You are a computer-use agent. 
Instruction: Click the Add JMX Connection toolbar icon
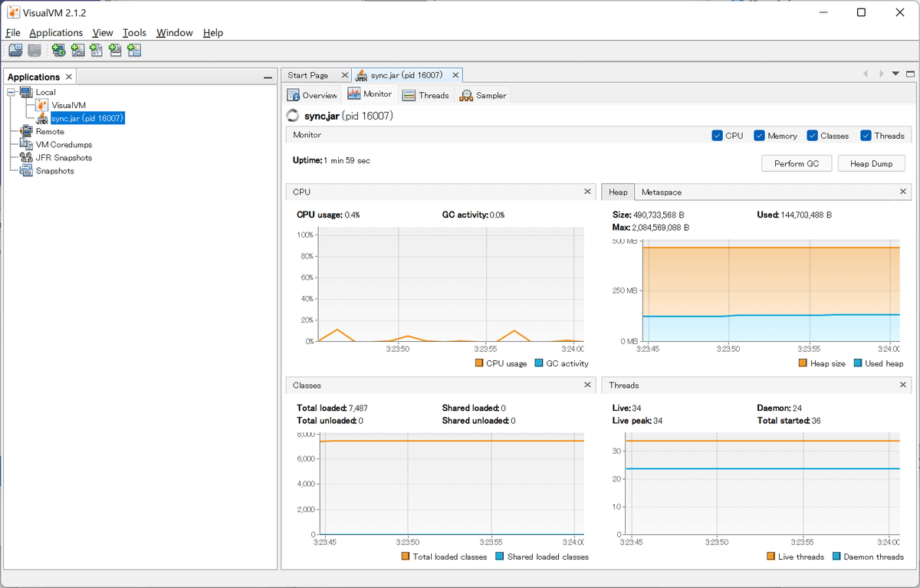pos(77,51)
